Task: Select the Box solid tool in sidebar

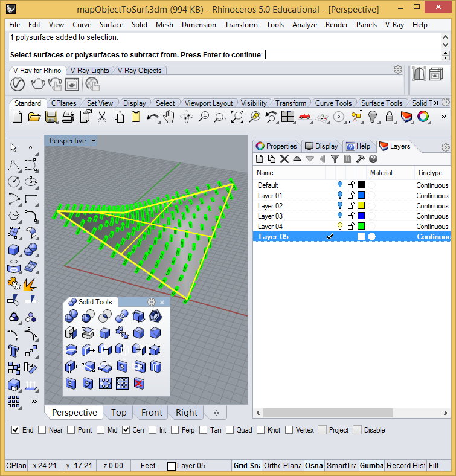Action: [14, 250]
